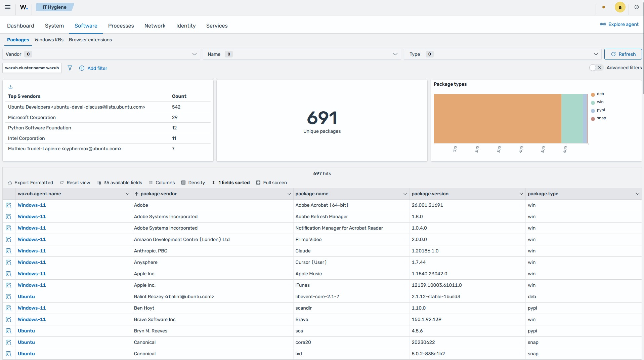Open Ubuntu agent link in libevent-core row
The height and width of the screenshot is (360, 644).
(x=26, y=297)
